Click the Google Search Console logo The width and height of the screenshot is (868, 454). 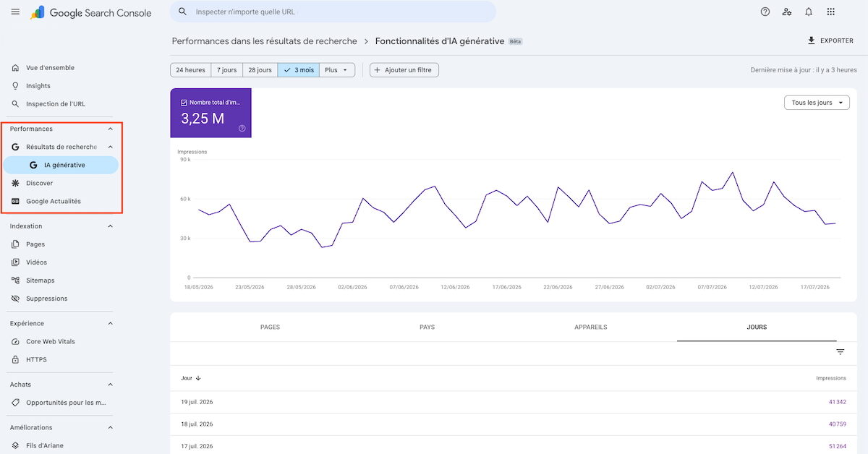(91, 12)
